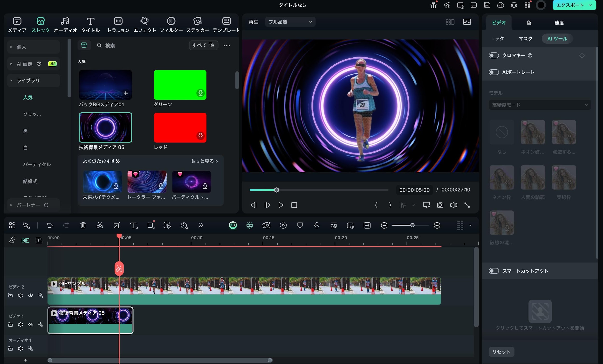Open the エフェクト effects tab

point(144,25)
